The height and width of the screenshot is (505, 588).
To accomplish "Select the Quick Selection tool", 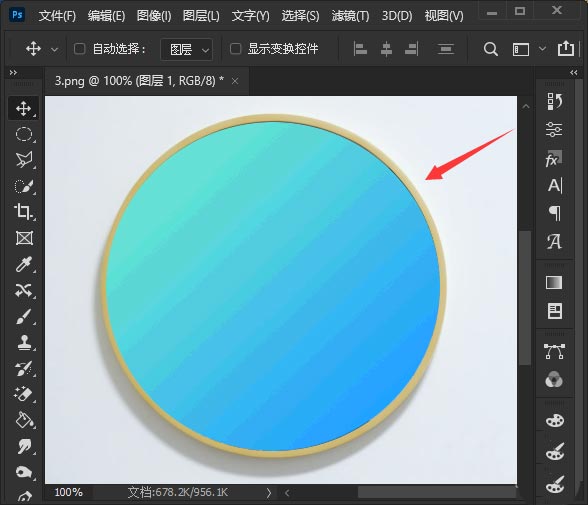I will point(24,186).
